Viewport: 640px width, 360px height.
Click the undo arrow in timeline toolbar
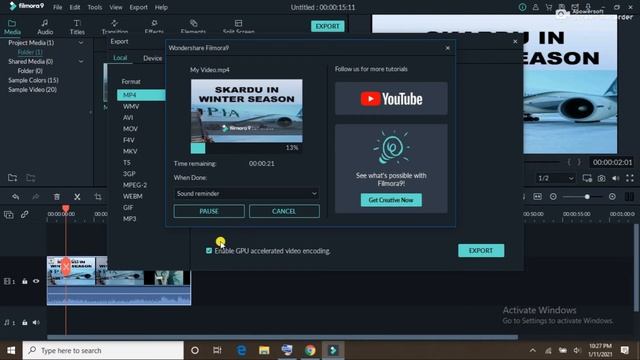tap(16, 197)
